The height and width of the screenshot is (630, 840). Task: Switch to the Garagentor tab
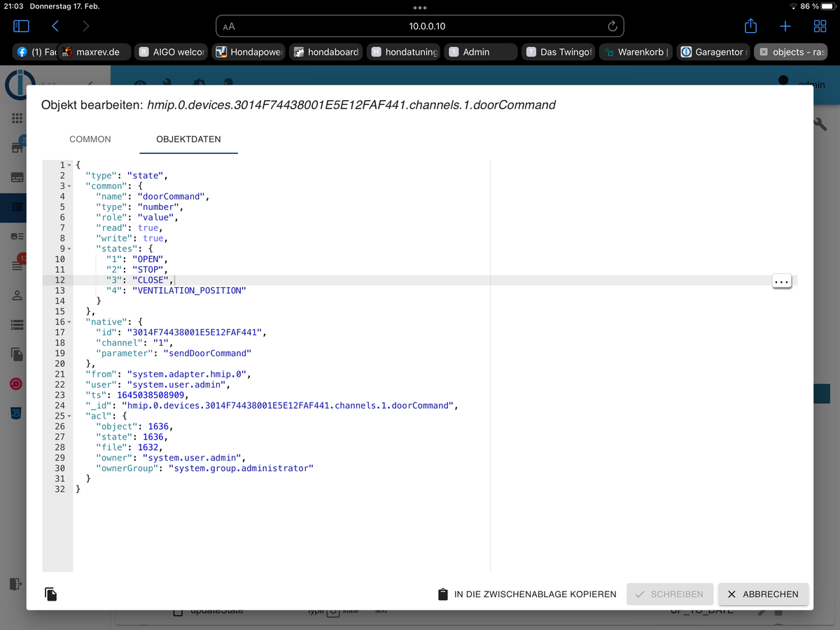tap(715, 52)
